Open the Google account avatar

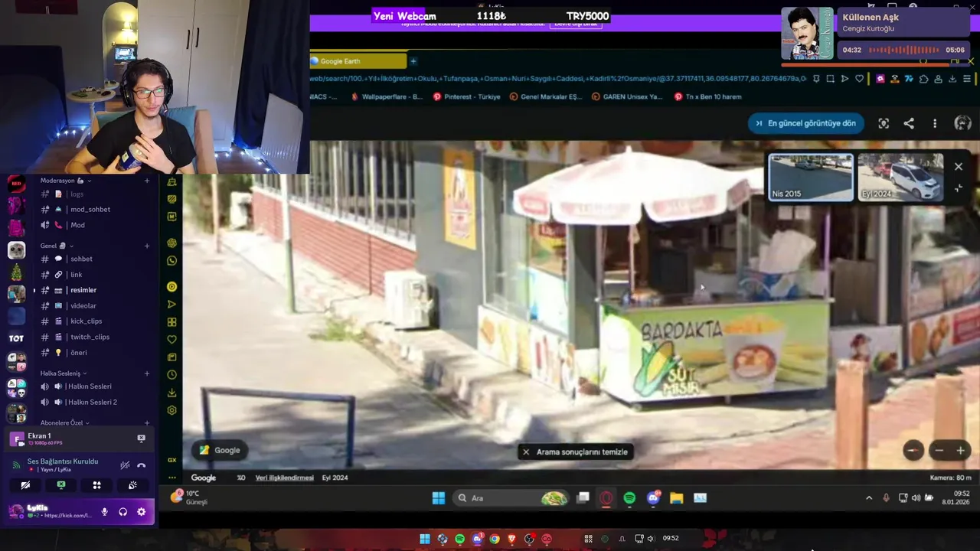tap(962, 123)
